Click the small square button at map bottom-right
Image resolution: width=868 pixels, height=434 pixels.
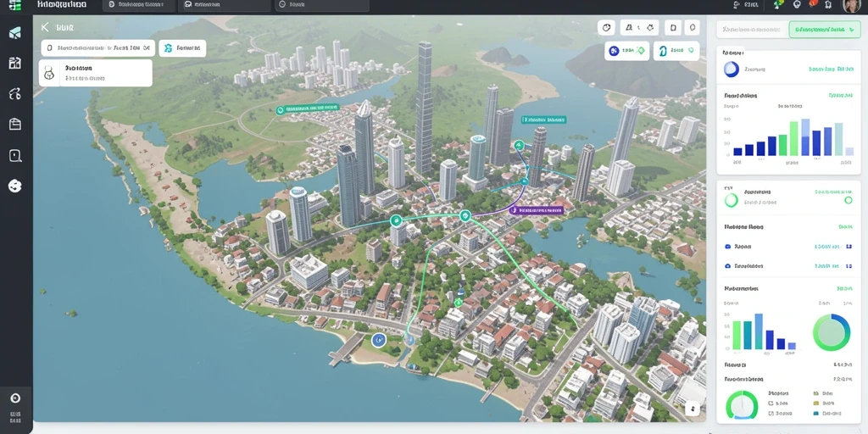point(692,409)
